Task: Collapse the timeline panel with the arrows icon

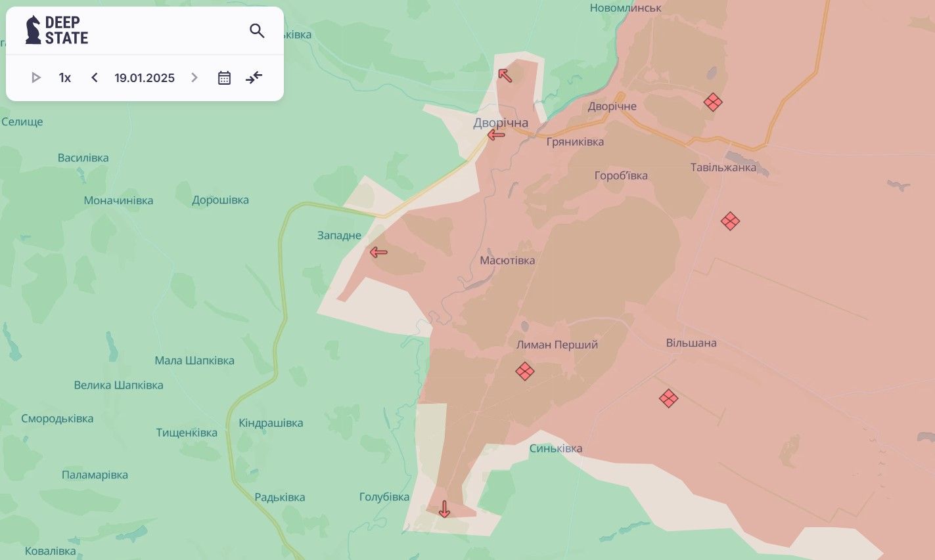Action: point(254,77)
